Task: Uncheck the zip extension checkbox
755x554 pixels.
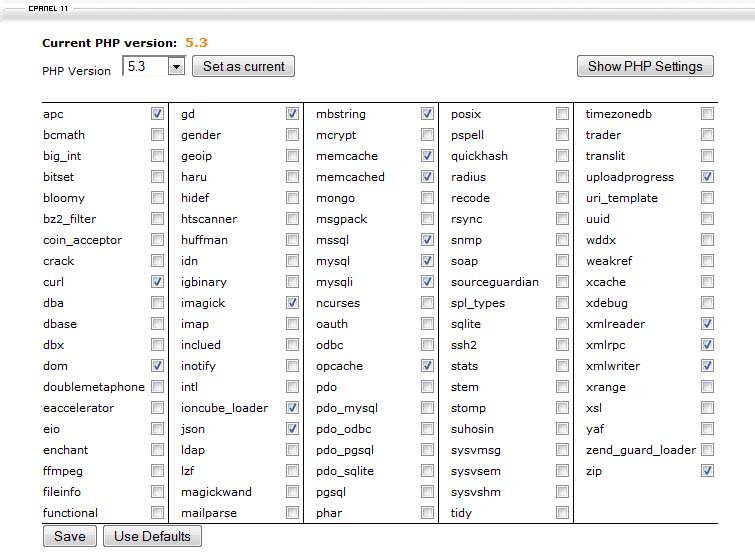Action: (707, 471)
